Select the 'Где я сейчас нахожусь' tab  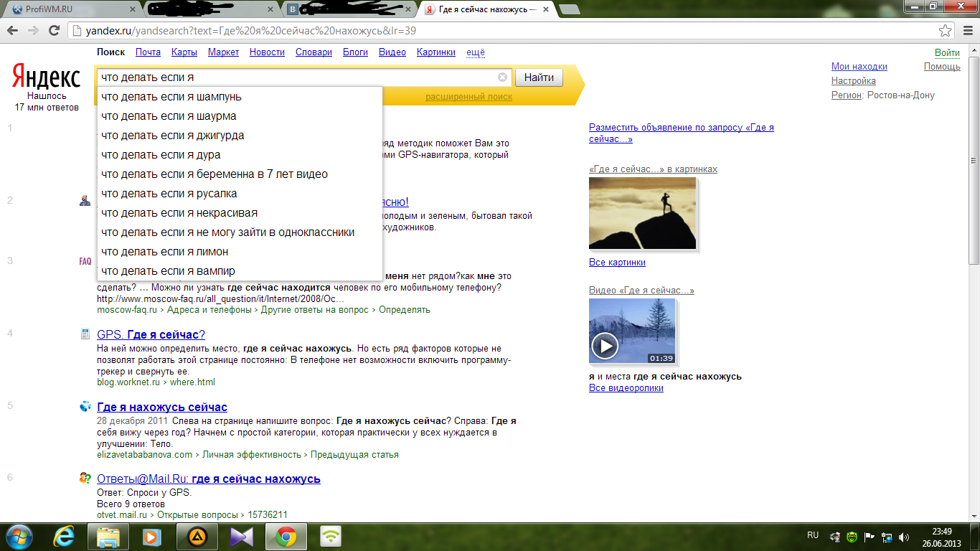coord(487,9)
